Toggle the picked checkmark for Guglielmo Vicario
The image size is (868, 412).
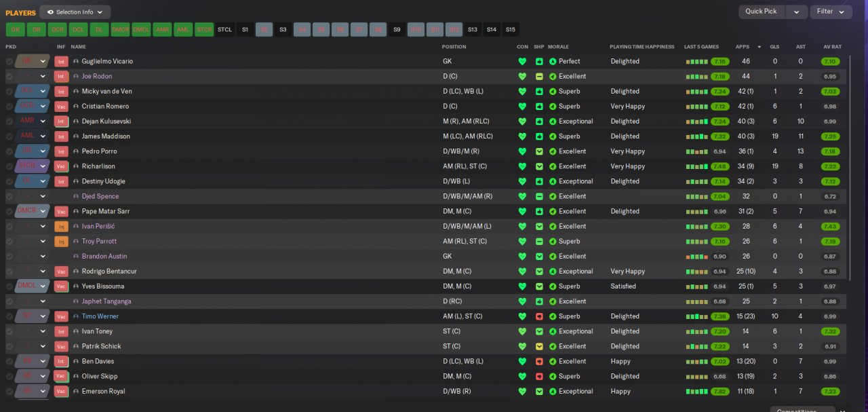(9, 61)
